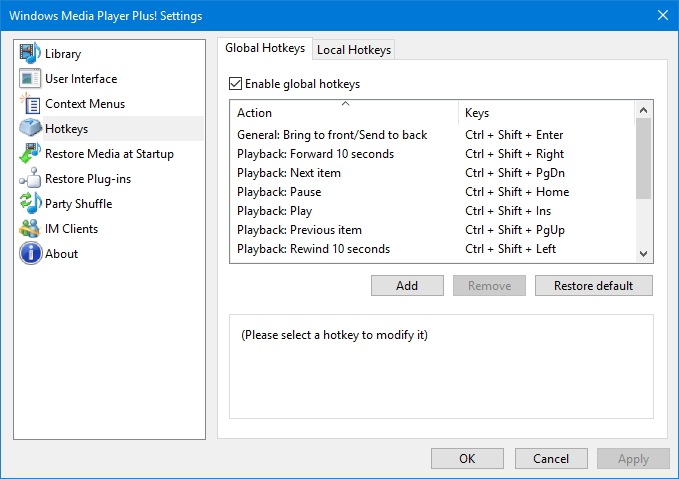The height and width of the screenshot is (479, 679).
Task: Click the Restore Media at Startup icon
Action: [30, 153]
